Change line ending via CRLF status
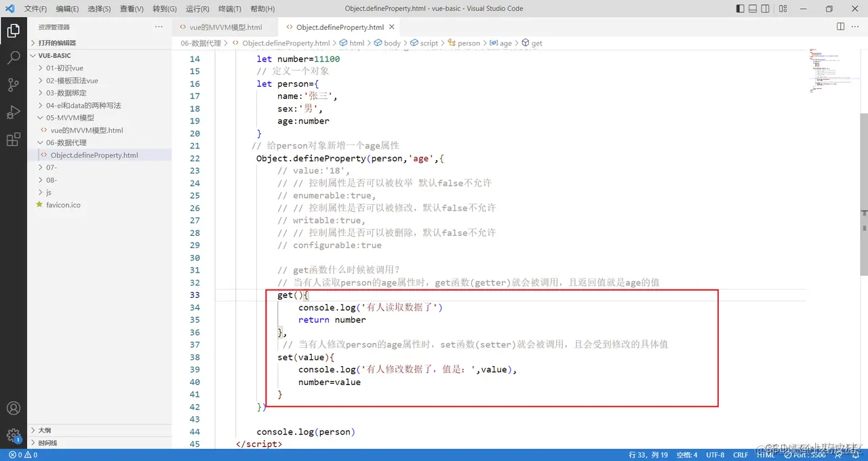 coord(741,455)
